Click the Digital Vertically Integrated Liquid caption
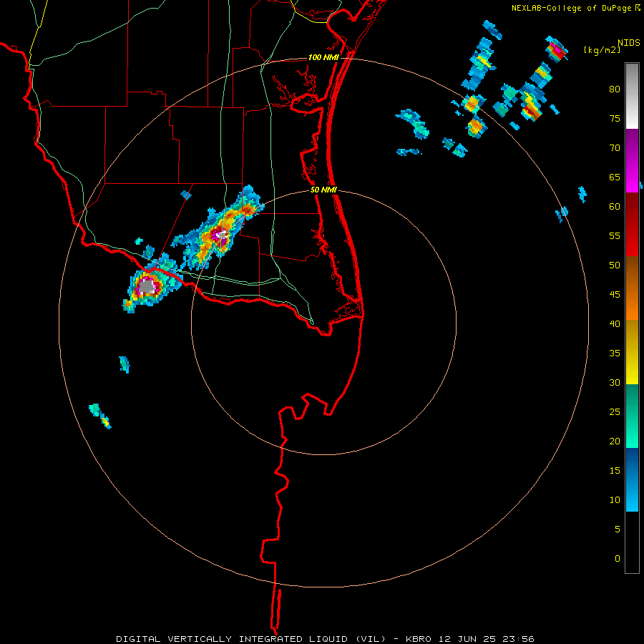The width and height of the screenshot is (644, 644). (250, 639)
